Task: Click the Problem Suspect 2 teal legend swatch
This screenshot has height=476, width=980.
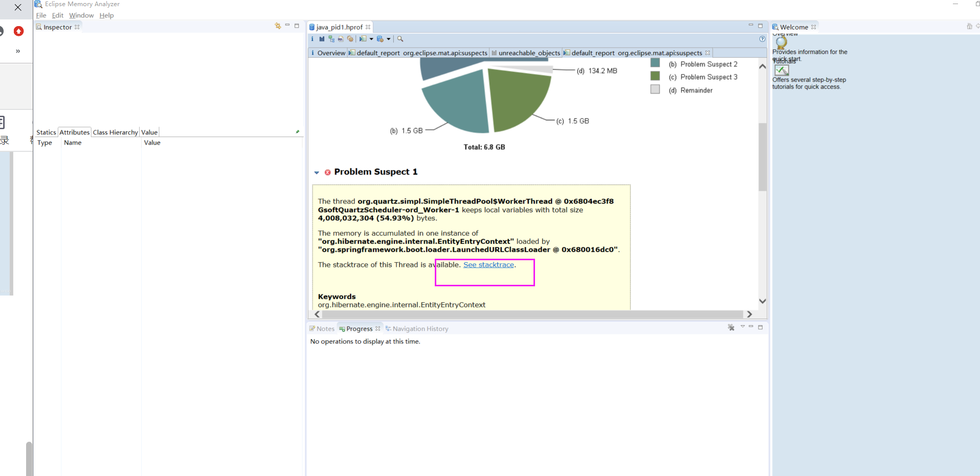Action: pyautogui.click(x=655, y=63)
